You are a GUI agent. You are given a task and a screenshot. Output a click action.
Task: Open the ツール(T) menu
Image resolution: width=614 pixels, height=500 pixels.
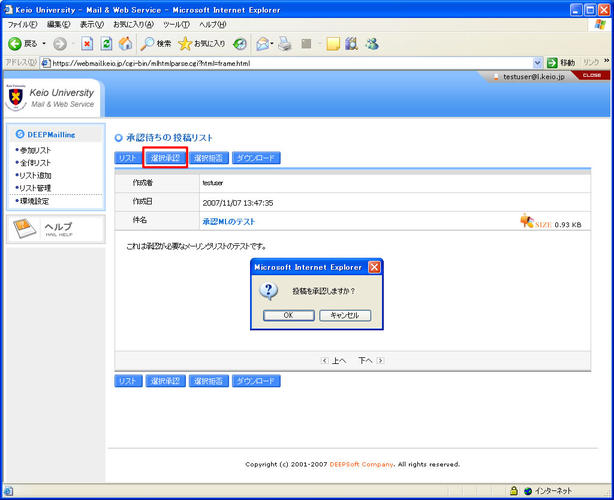click(176, 24)
